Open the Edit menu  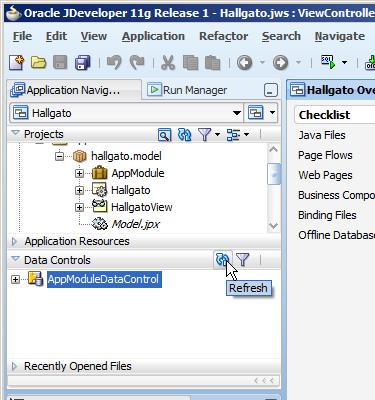tap(56, 36)
